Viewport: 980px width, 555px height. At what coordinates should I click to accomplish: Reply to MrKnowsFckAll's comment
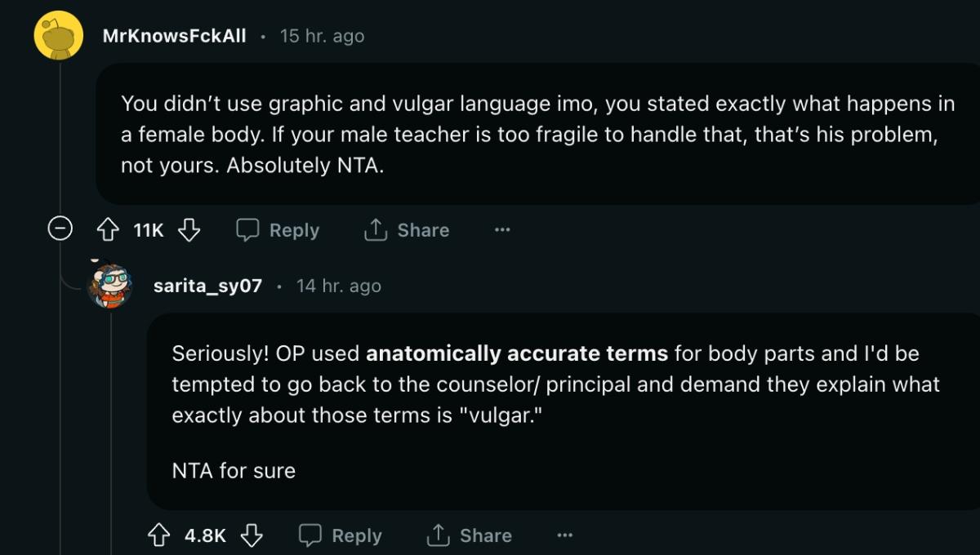click(x=278, y=230)
